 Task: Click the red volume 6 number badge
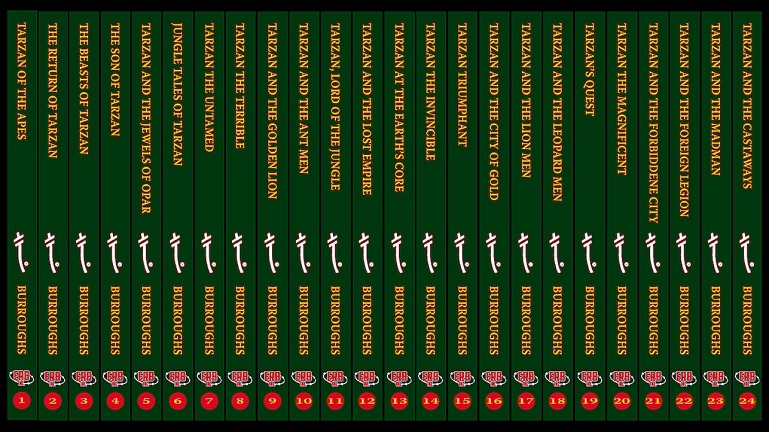(178, 401)
